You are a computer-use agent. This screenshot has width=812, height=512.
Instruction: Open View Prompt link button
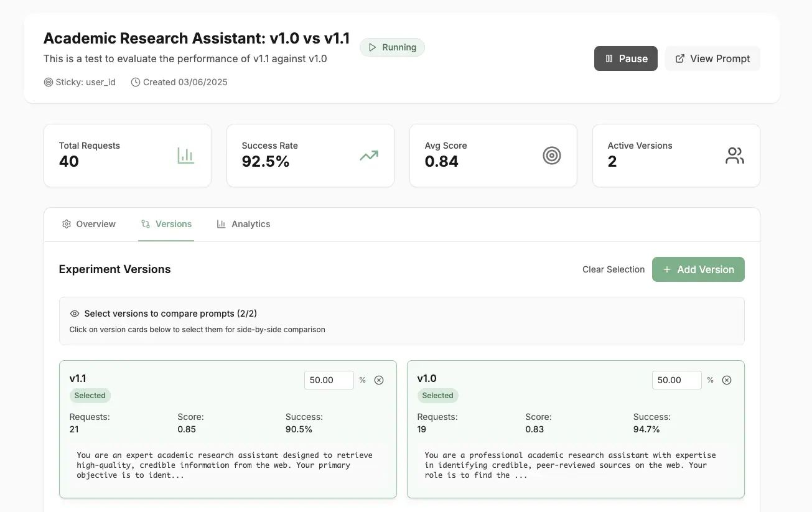tap(712, 58)
